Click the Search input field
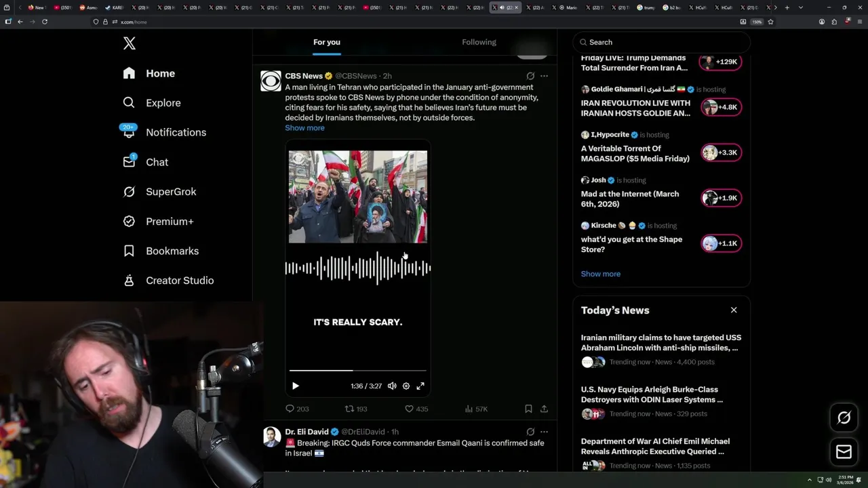Image resolution: width=868 pixels, height=488 pixels. 661,42
